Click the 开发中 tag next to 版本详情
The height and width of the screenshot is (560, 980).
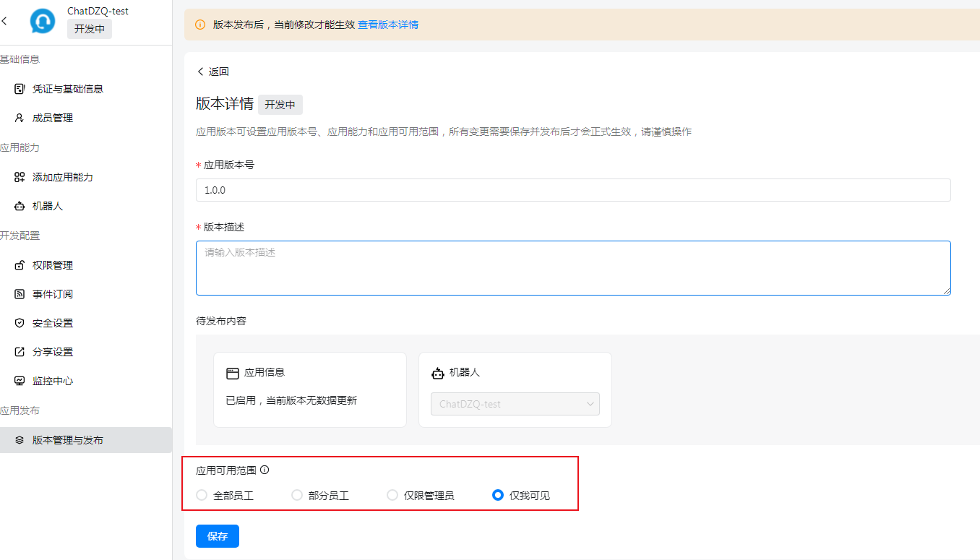[x=280, y=104]
